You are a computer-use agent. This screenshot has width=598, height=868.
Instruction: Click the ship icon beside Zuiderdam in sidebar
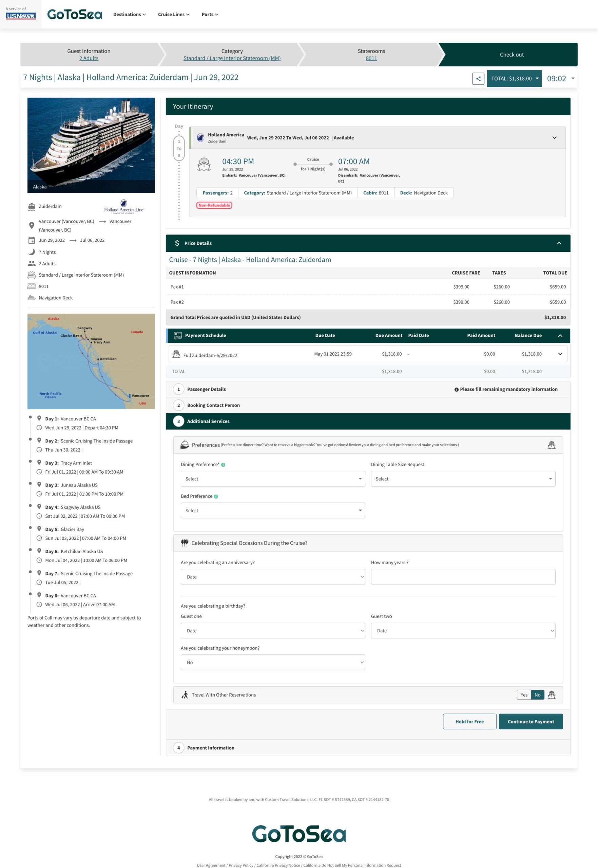(x=32, y=206)
